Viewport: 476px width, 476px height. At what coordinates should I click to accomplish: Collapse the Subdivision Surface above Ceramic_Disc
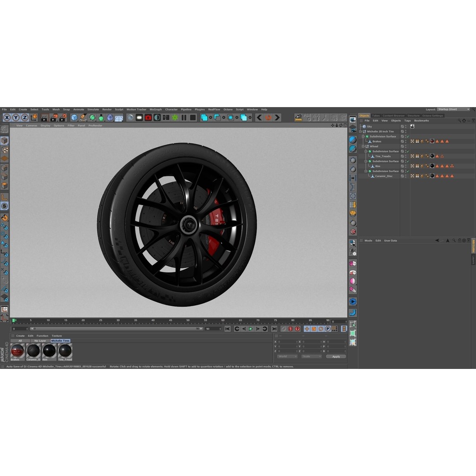pyautogui.click(x=366, y=171)
